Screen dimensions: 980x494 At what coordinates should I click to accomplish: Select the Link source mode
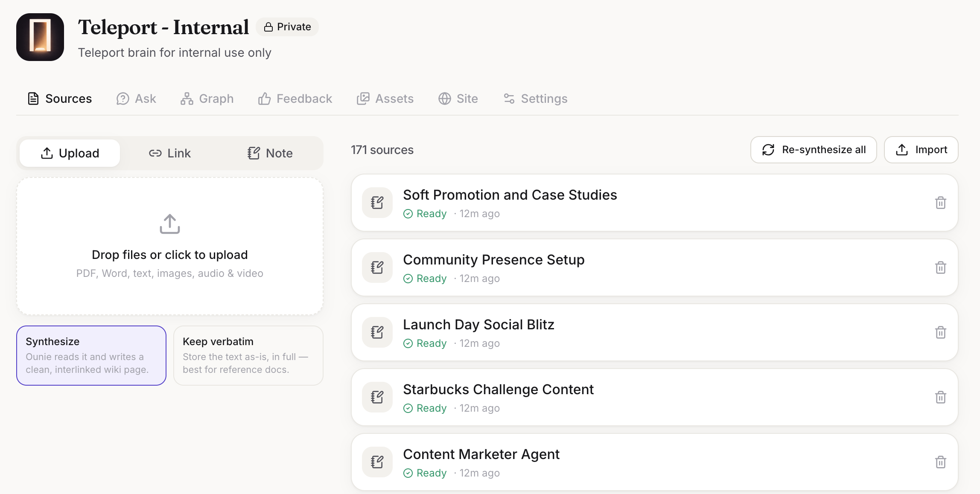pos(170,153)
